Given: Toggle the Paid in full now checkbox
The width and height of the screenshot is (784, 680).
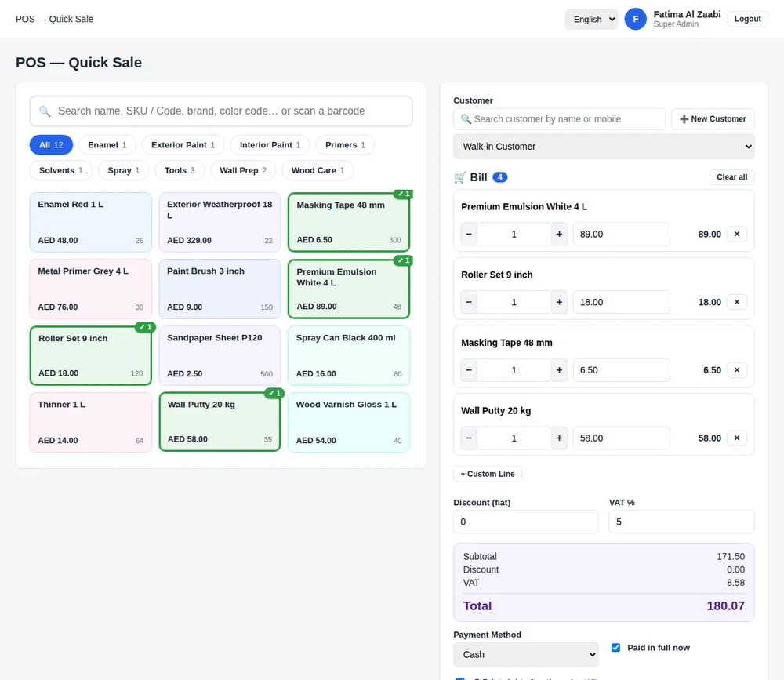Looking at the screenshot, I should 615,648.
